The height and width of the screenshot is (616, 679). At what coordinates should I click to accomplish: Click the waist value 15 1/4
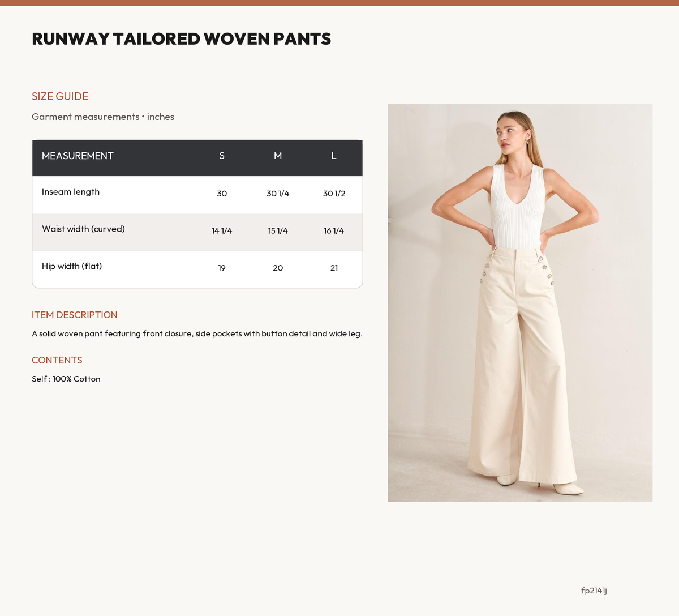pyautogui.click(x=278, y=231)
